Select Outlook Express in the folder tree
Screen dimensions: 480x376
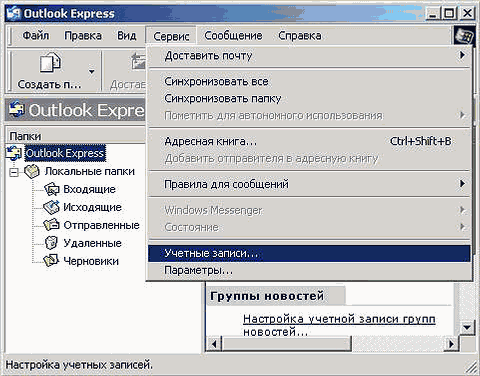[x=65, y=153]
